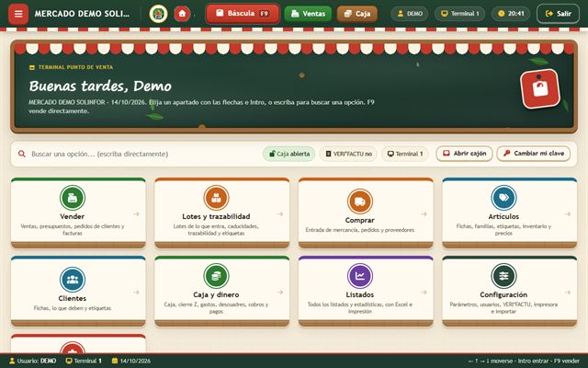Click the VERI*FACTU no status chip
The image size is (588, 368).
pos(348,154)
